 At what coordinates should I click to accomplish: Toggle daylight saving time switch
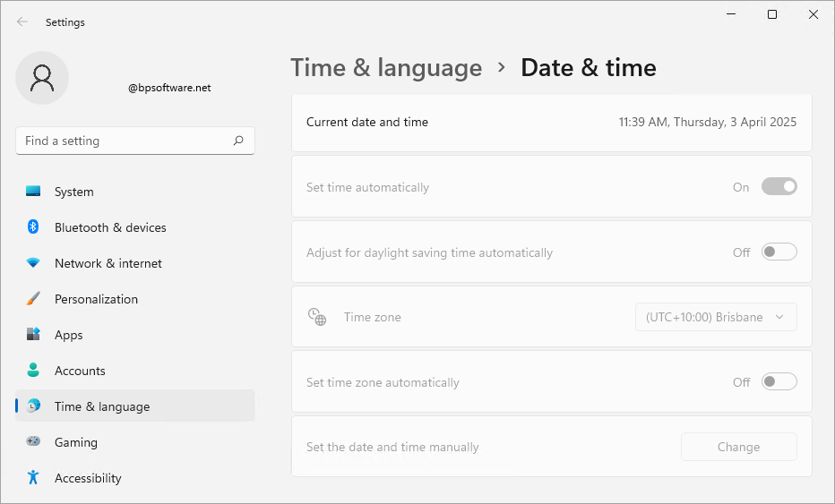click(x=779, y=252)
